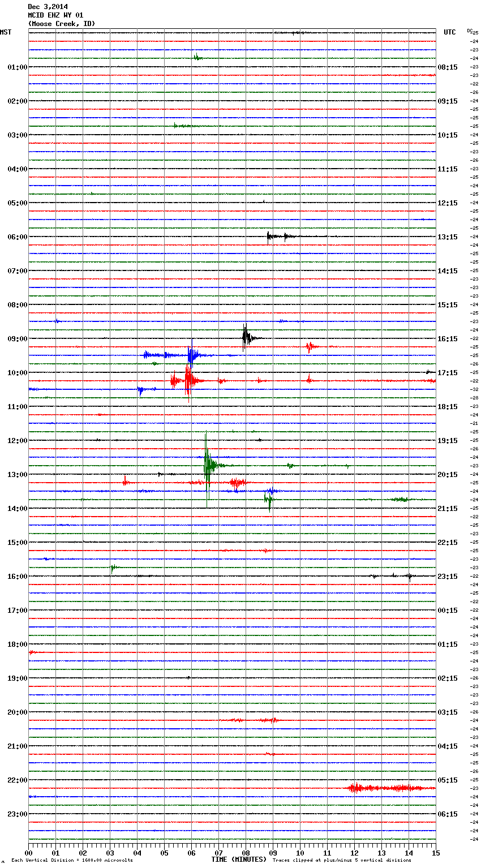Click the '13:15' UTC time label
This screenshot has height=868, width=481.
[x=448, y=237]
